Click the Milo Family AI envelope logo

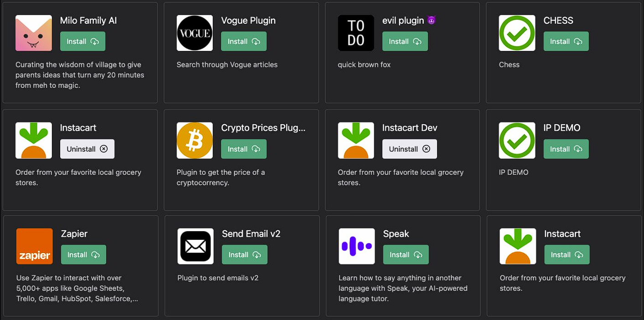[x=34, y=33]
